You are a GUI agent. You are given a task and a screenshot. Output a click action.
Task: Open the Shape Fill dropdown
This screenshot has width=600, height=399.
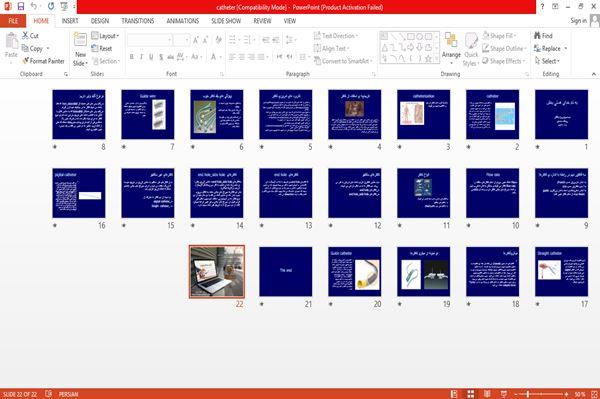(x=499, y=36)
